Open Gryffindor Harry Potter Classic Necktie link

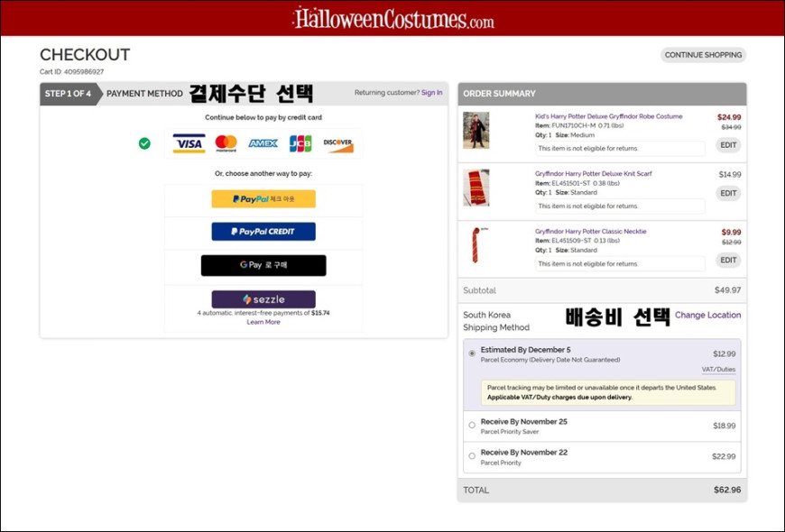(590, 231)
